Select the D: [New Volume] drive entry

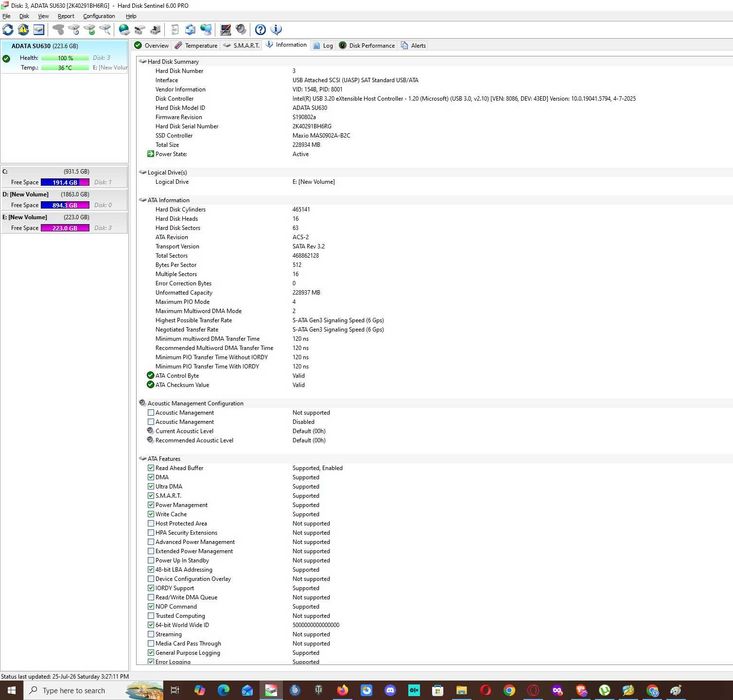pos(64,200)
